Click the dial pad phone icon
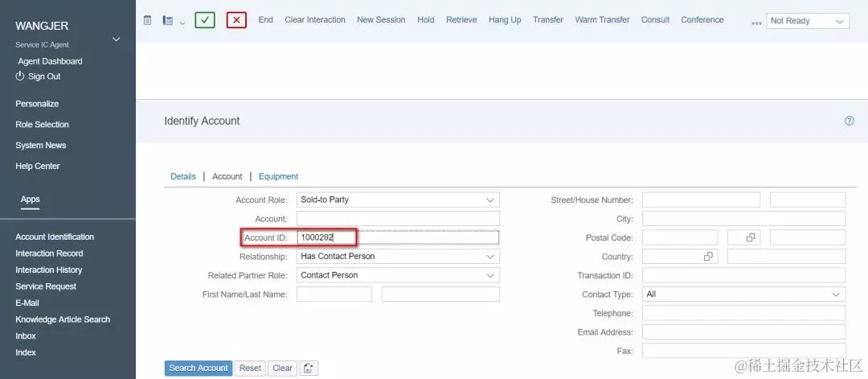 pos(168,20)
